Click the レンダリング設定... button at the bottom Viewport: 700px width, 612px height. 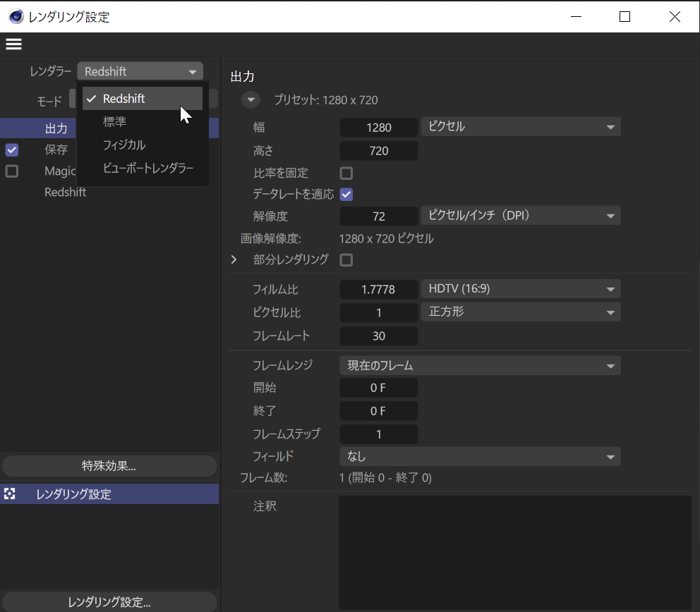click(109, 601)
